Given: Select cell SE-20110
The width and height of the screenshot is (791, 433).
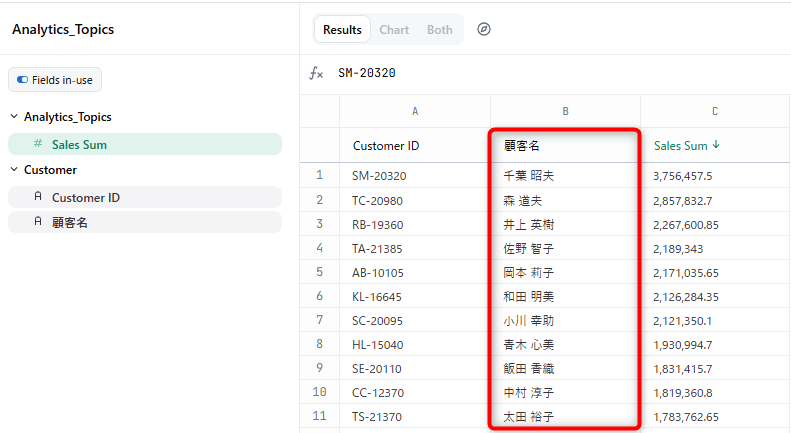Looking at the screenshot, I should 415,368.
